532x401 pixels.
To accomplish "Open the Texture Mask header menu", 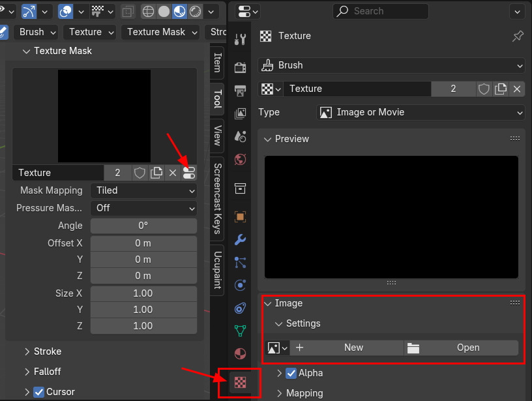I will [x=160, y=32].
